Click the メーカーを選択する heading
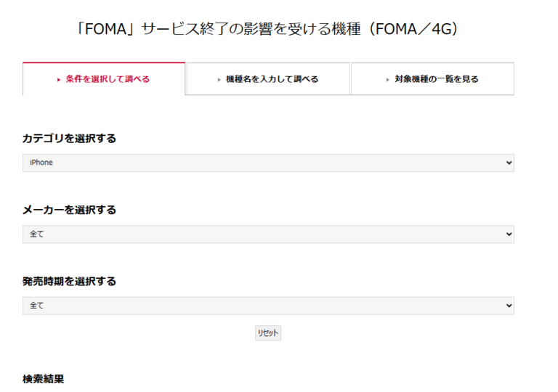This screenshot has width=558, height=392. tap(69, 210)
